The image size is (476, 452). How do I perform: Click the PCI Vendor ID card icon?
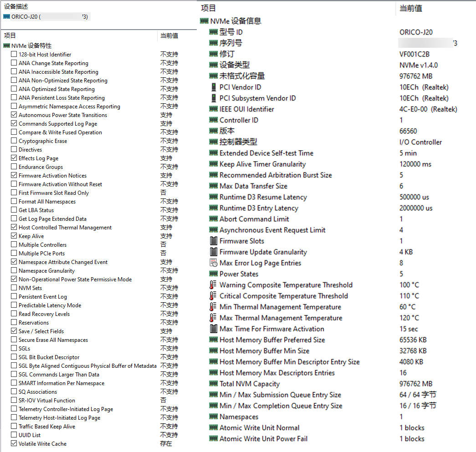(x=213, y=87)
